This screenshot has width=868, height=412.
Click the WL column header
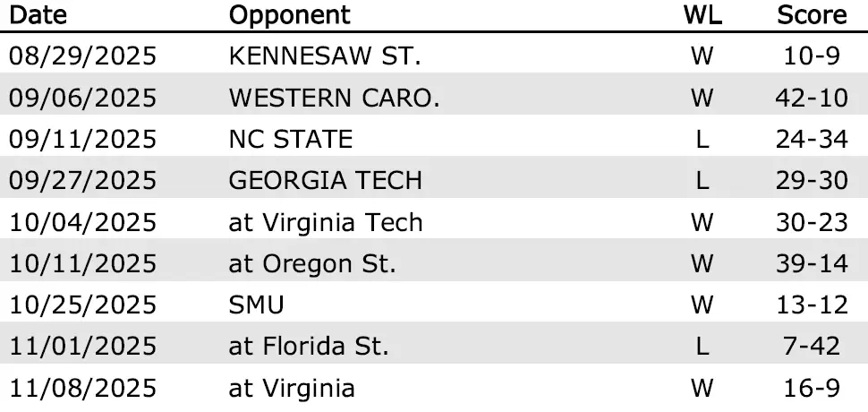pyautogui.click(x=702, y=15)
